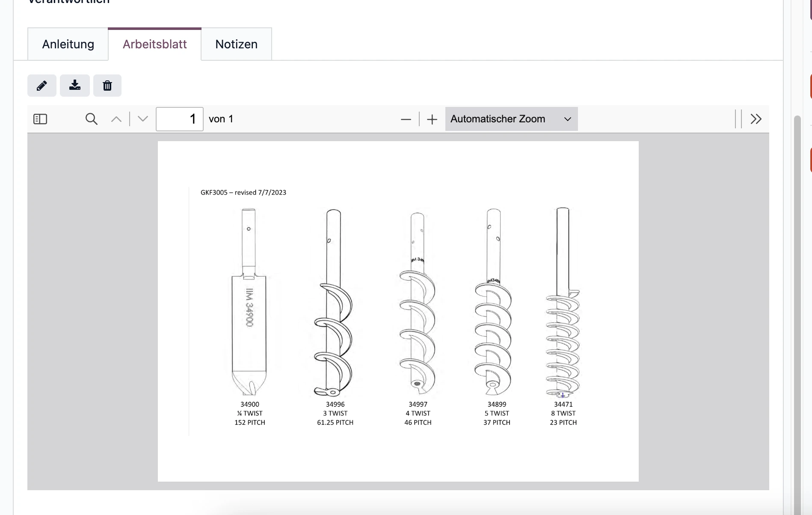Toggle the sidebar thumbnail view

coord(41,119)
